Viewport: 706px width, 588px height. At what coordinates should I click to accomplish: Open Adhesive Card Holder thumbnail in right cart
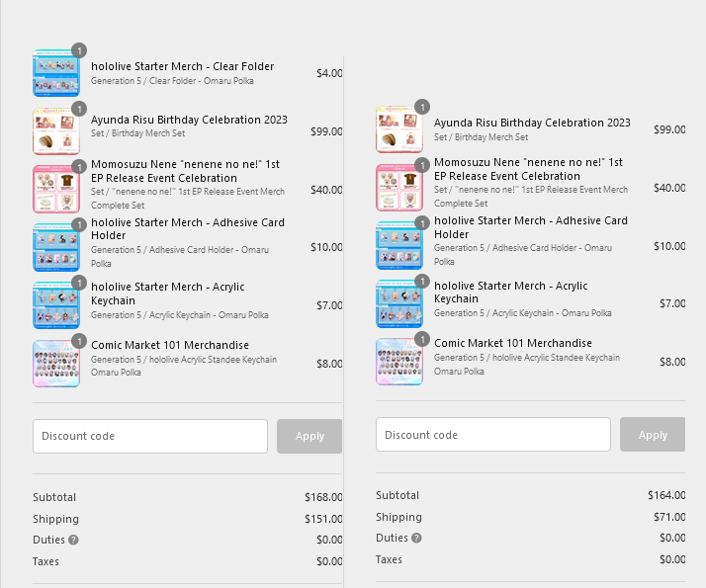399,245
